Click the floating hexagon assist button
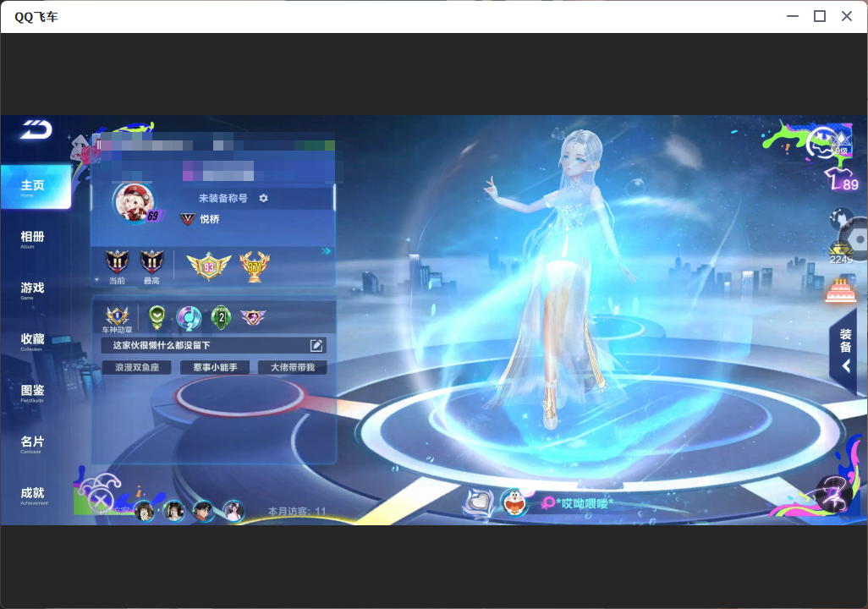The height and width of the screenshot is (609, 868). tap(857, 239)
